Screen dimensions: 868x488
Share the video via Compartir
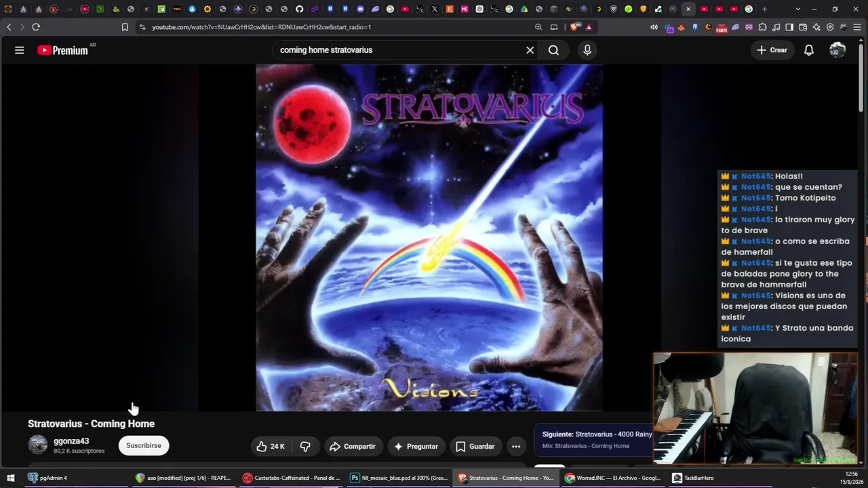[x=353, y=447]
